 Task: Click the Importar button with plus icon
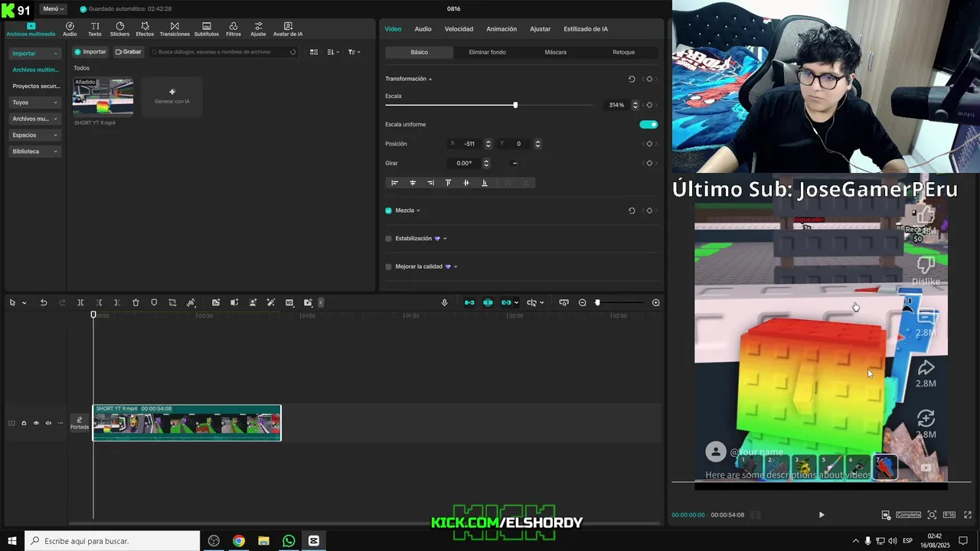click(x=90, y=52)
